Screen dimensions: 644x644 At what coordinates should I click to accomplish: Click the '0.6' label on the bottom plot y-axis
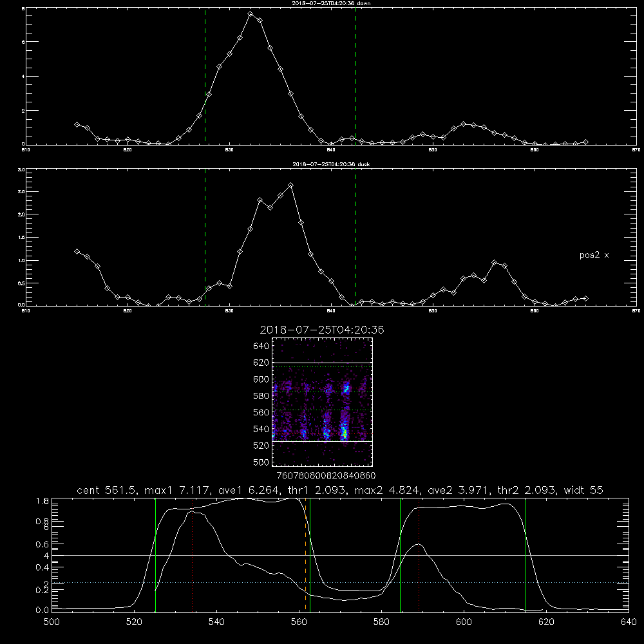pyautogui.click(x=43, y=544)
